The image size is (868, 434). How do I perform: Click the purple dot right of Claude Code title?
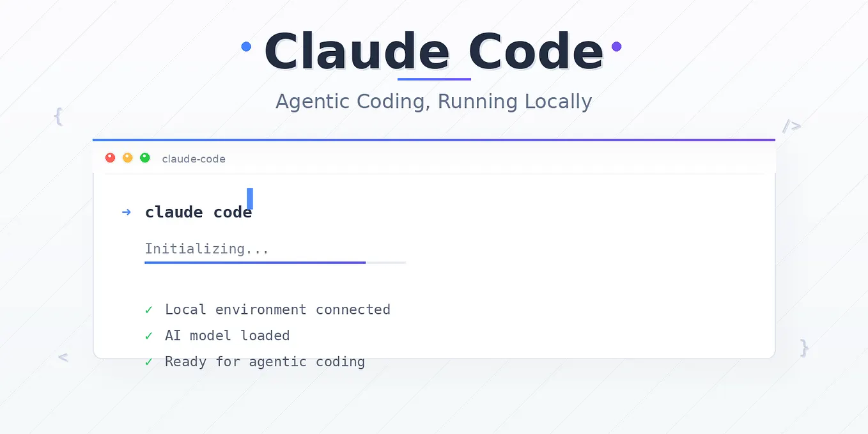[617, 47]
